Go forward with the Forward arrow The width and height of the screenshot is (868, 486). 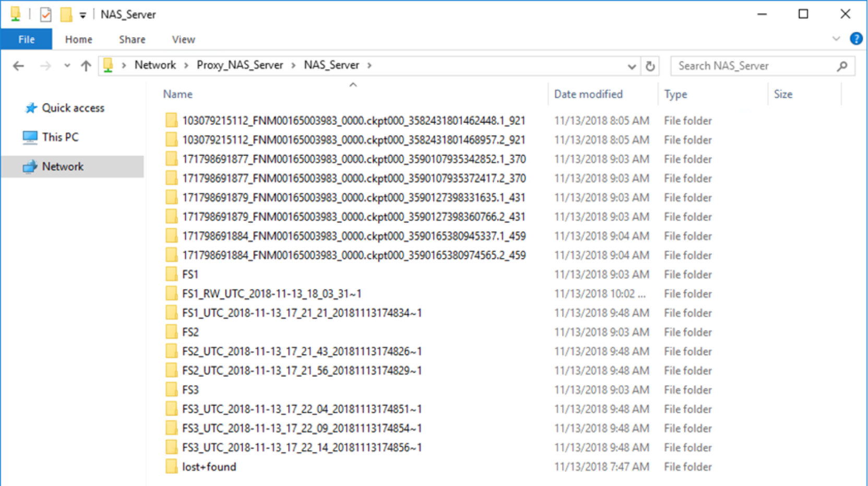coord(45,66)
